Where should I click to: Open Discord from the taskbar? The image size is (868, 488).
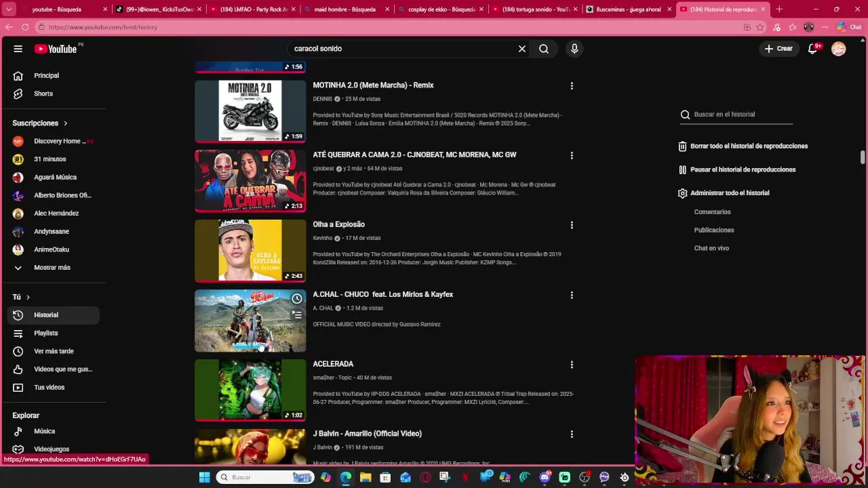click(545, 477)
